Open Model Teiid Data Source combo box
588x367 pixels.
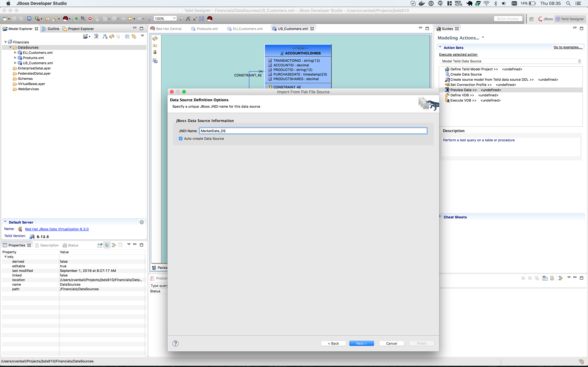(510, 61)
